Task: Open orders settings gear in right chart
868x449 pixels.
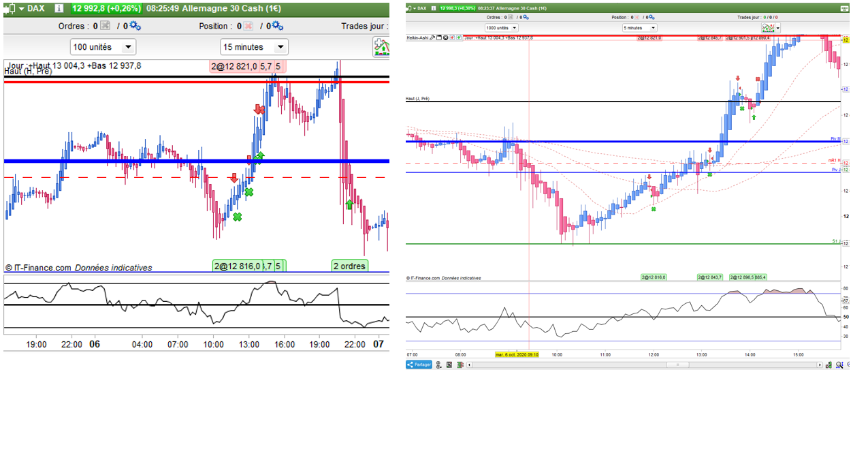Action: click(526, 17)
